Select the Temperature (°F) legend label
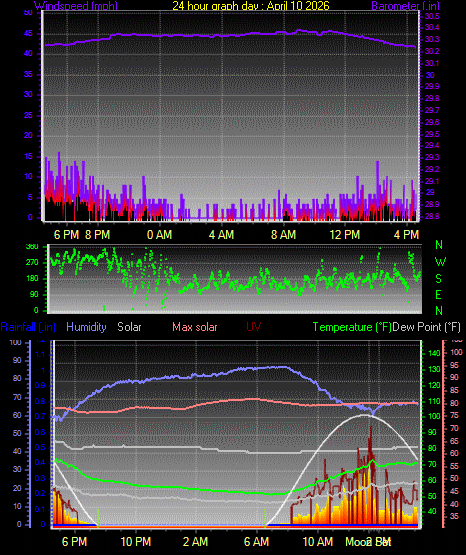This screenshot has width=466, height=555. (x=352, y=327)
